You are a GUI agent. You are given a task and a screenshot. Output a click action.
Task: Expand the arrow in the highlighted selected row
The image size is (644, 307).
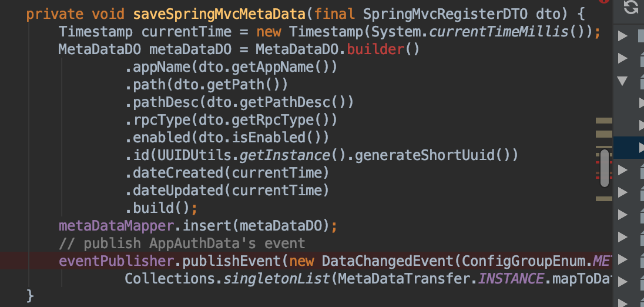640,148
